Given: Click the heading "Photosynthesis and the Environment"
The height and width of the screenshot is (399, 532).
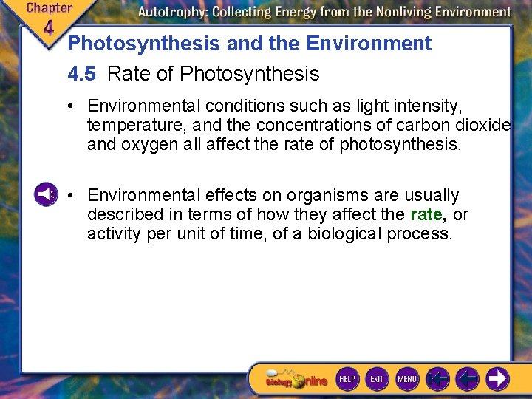Looking at the screenshot, I should pyautogui.click(x=250, y=43).
